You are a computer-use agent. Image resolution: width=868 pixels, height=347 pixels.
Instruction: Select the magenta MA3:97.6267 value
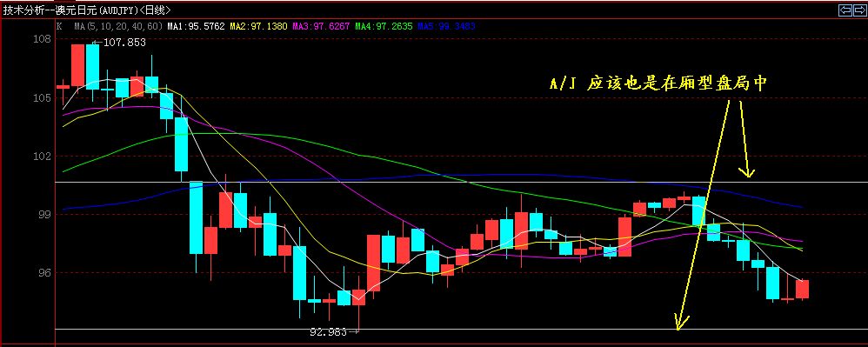pos(321,26)
